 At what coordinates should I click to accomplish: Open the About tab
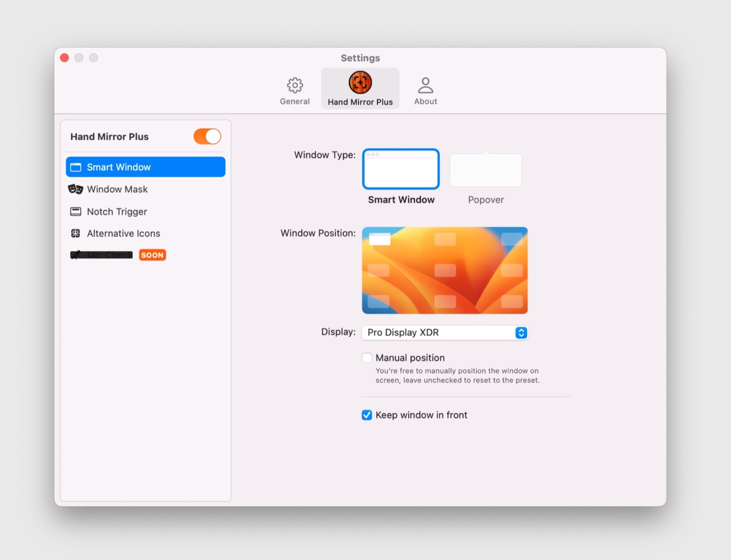click(x=425, y=91)
